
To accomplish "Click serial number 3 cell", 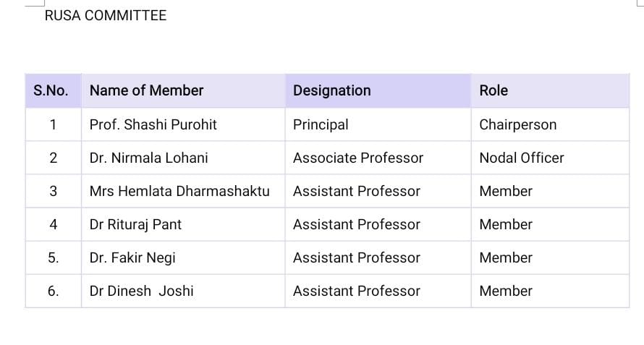I will (54, 191).
